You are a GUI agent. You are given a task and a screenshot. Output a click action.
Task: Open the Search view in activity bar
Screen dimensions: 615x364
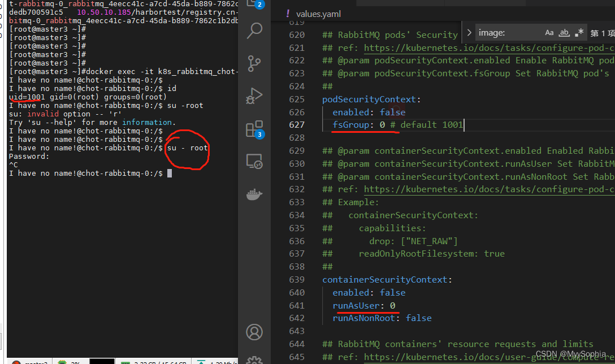tap(254, 30)
